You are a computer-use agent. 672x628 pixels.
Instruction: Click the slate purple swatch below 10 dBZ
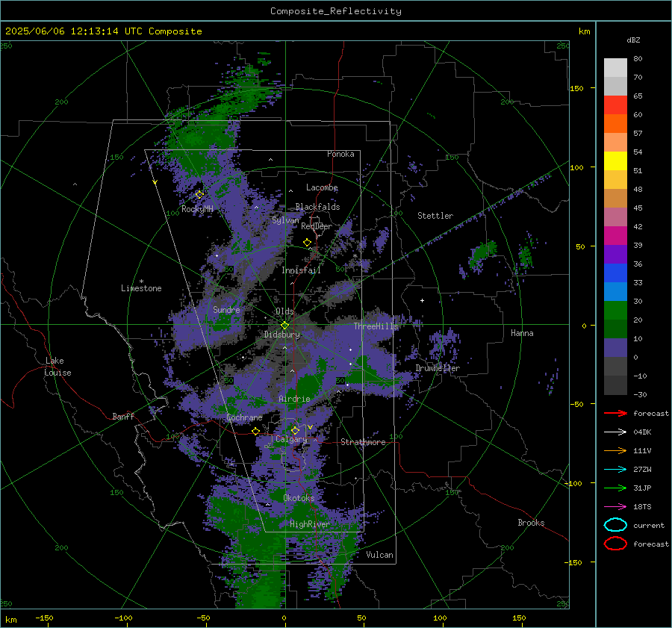pos(615,347)
